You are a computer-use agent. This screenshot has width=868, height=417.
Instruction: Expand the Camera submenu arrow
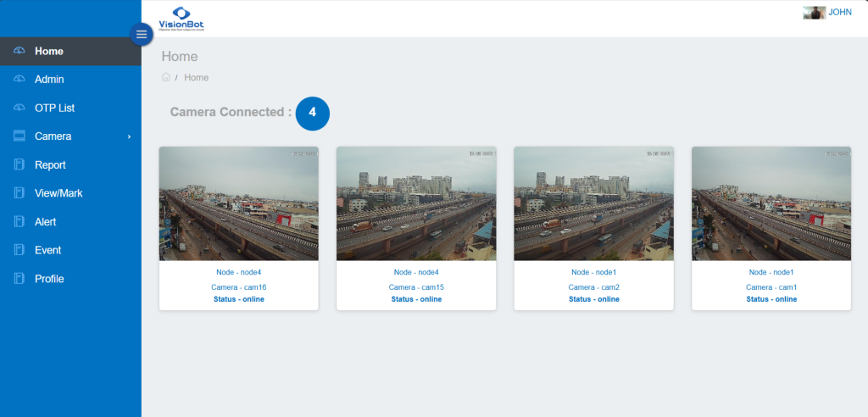coord(129,136)
